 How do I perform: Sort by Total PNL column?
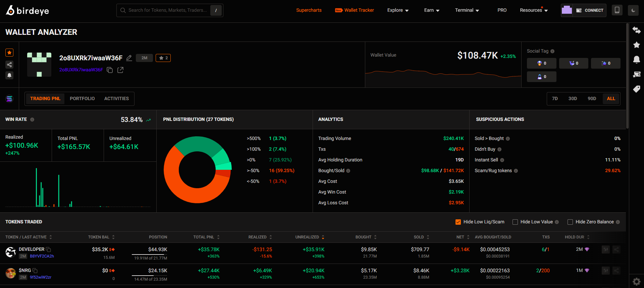[x=207, y=237]
